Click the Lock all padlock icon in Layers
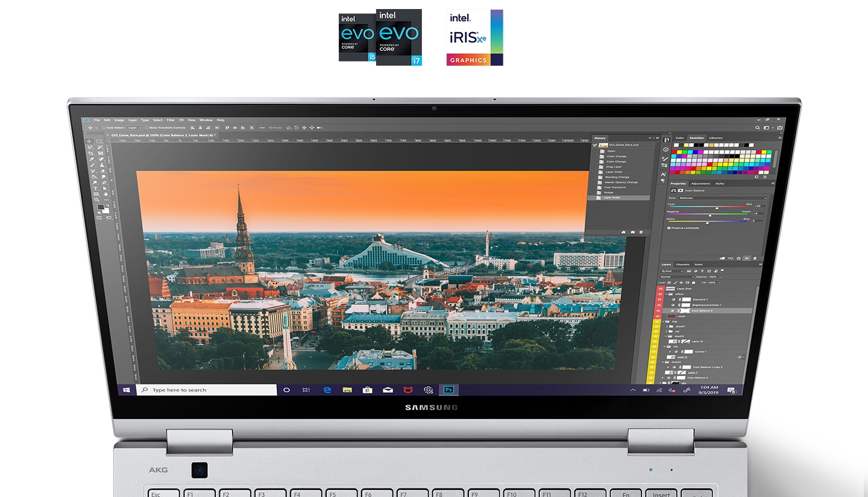Viewport: 868px width, 497px height. [x=693, y=283]
